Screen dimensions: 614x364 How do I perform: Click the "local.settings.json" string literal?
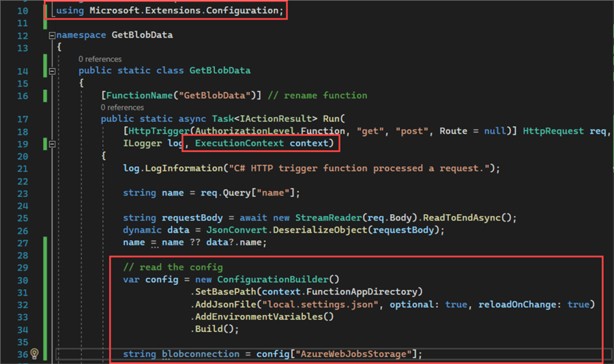point(321,304)
